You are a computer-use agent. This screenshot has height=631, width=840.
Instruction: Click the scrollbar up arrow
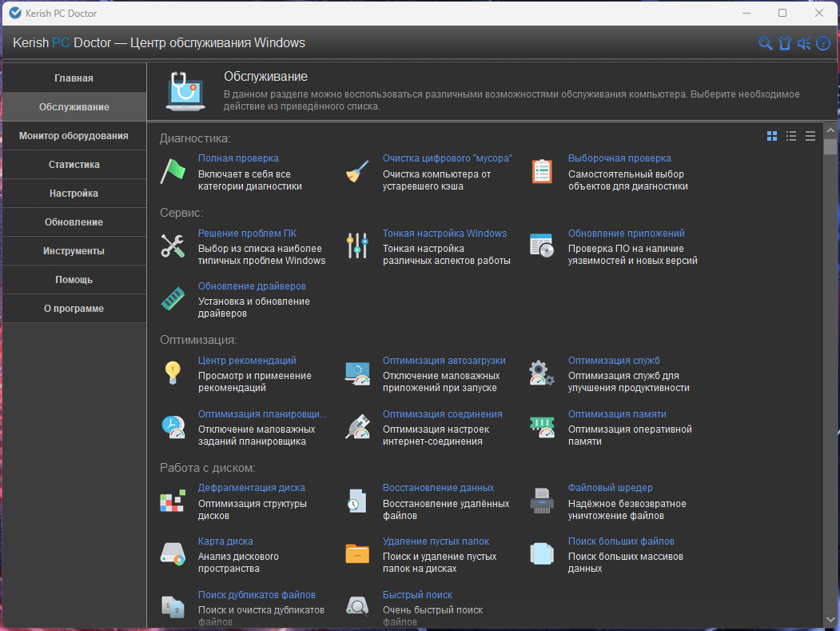pos(830,130)
